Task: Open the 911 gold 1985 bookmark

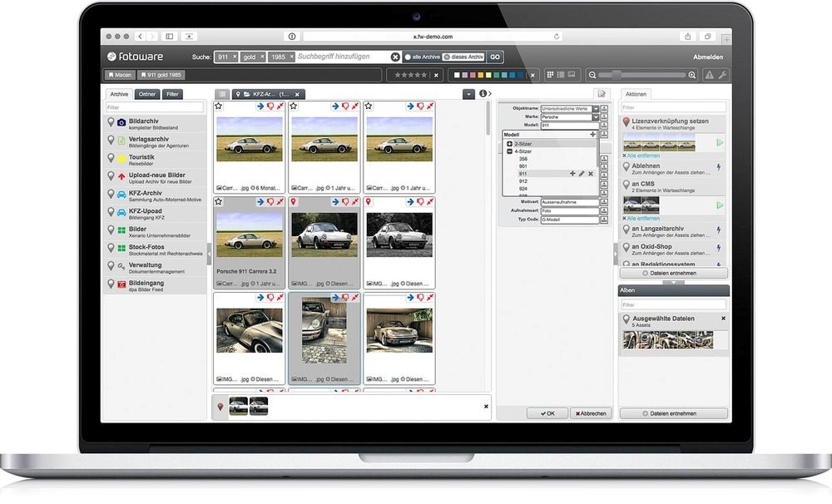Action: [161, 76]
